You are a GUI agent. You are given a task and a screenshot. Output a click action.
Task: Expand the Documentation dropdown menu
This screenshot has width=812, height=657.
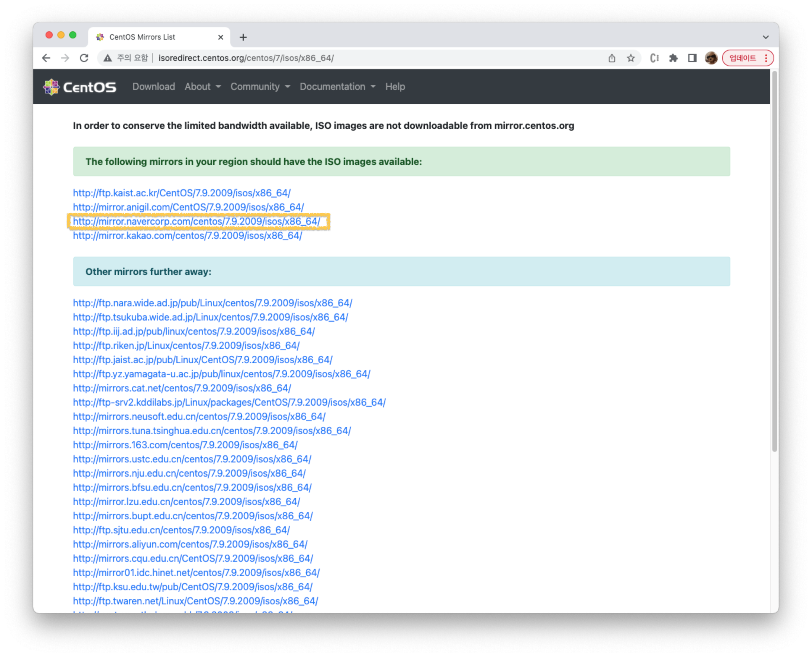pos(337,87)
